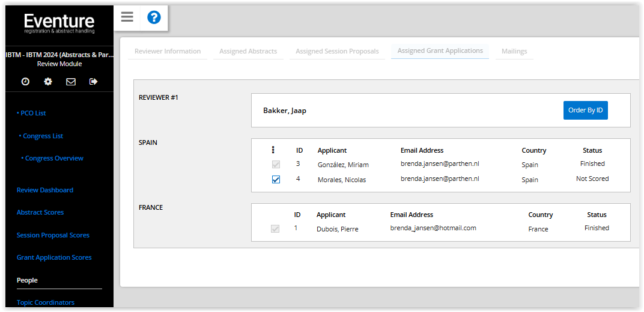Click reviewer name Bakker, Jaap
This screenshot has height=312, width=644.
point(285,111)
